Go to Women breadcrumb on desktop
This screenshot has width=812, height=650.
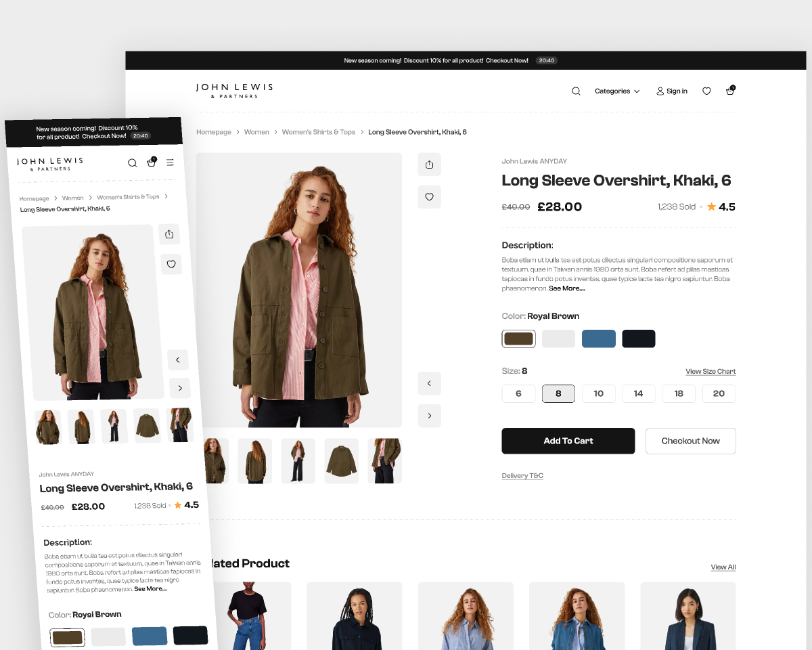pos(256,132)
